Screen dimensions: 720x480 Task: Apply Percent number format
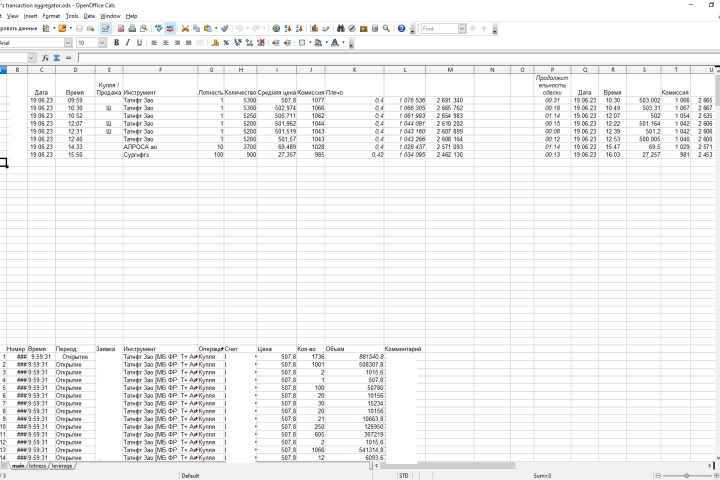(226, 43)
